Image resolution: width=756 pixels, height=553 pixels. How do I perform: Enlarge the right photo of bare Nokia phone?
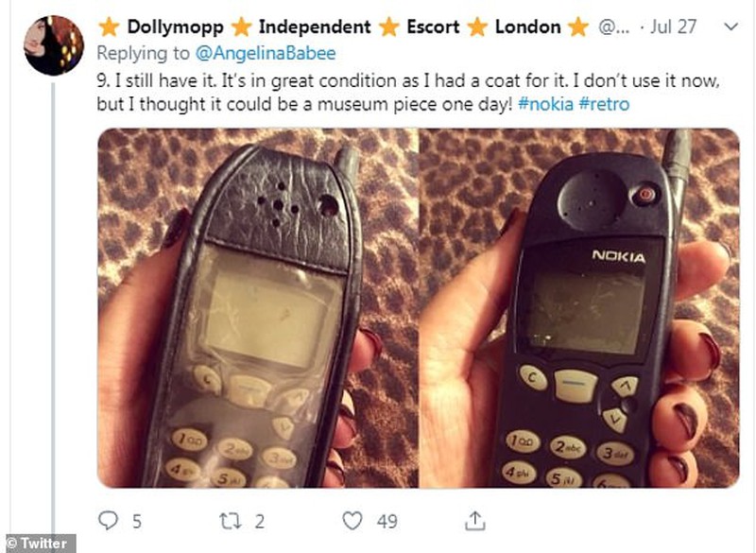578,307
